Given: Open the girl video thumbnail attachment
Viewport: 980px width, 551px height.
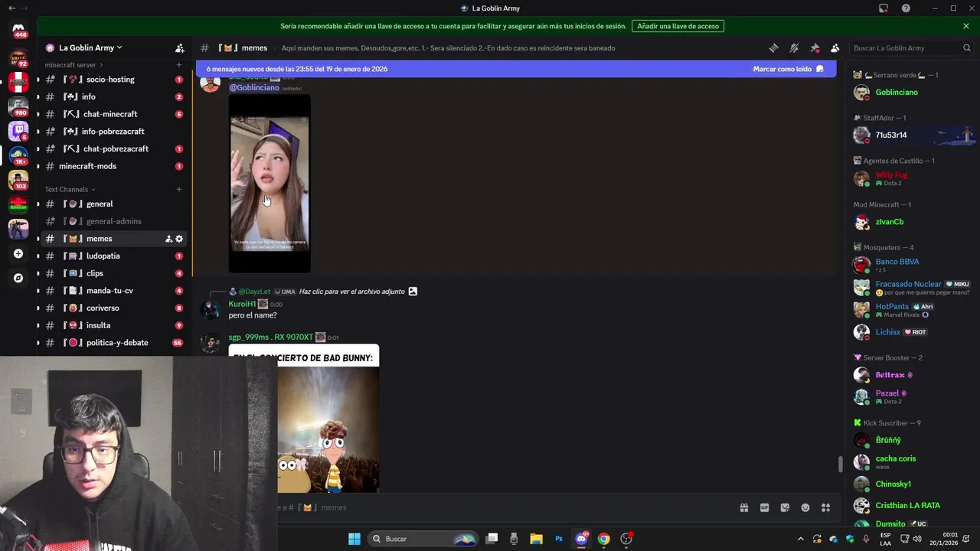Looking at the screenshot, I should [x=269, y=184].
